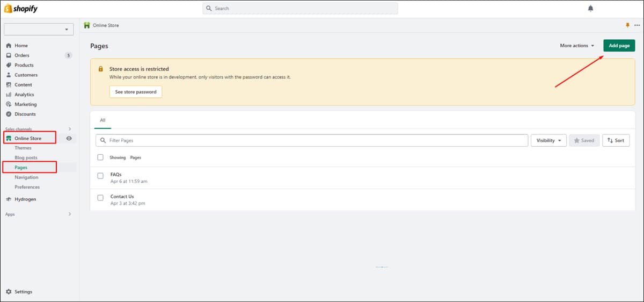Select Online Store in the sidebar
The width and height of the screenshot is (644, 302).
click(x=28, y=139)
